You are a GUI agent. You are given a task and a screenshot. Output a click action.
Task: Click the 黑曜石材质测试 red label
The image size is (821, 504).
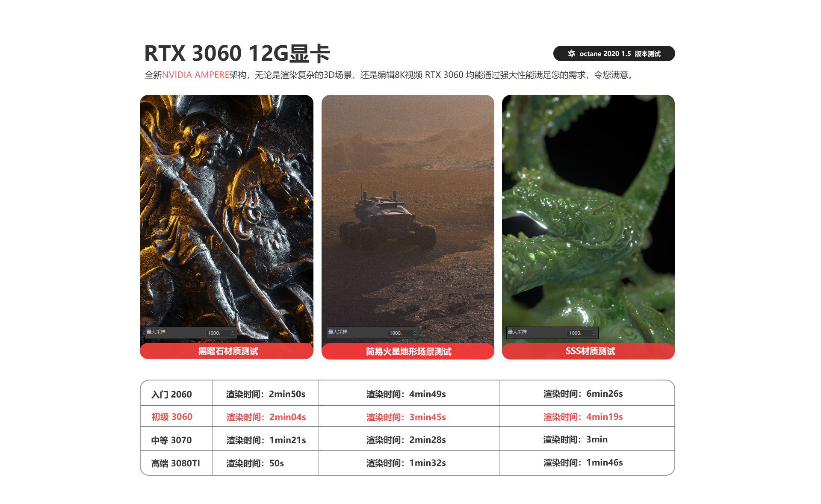227,351
